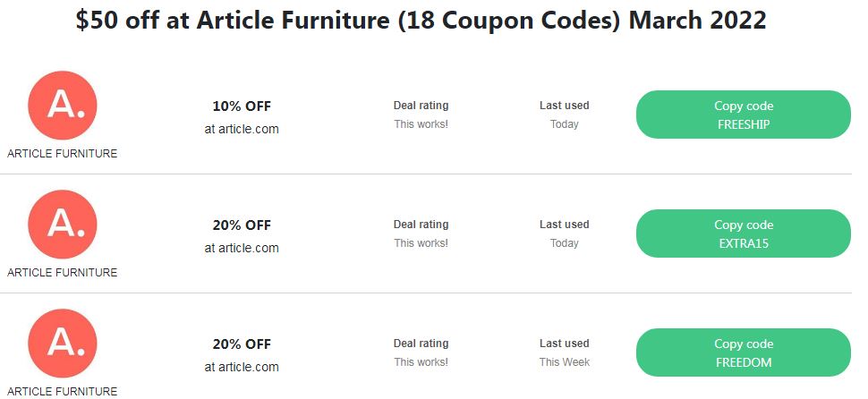This screenshot has height=399, width=868.
Task: Open article.com link in the first row
Action: tap(242, 129)
